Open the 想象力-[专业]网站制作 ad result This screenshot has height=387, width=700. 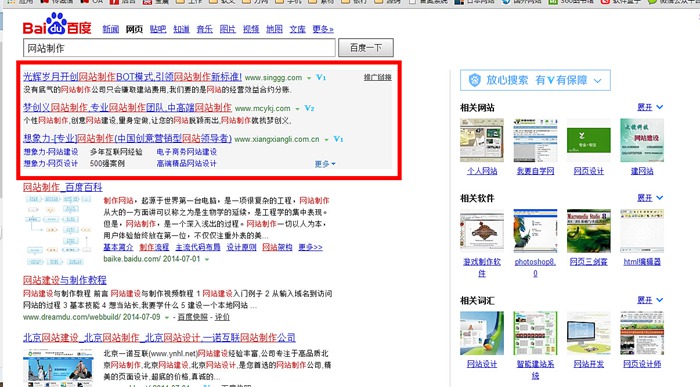click(127, 138)
